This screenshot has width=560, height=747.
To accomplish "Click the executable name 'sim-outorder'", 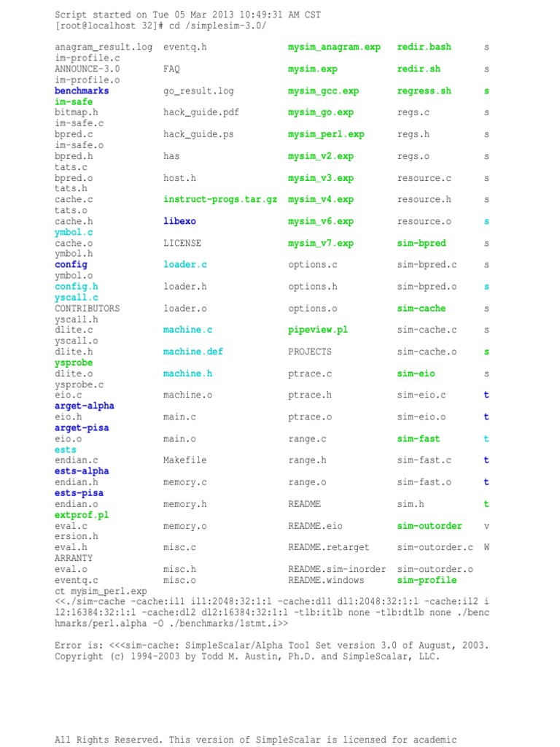I will tap(429, 526).
